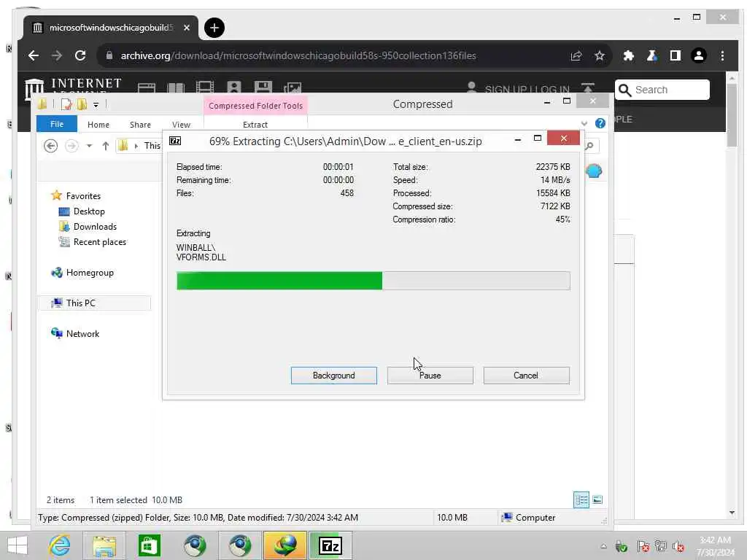Click the Internet Archive search field
The image size is (747, 560).
click(662, 90)
